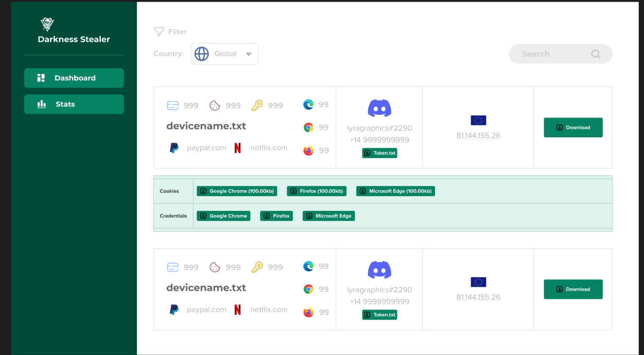The width and height of the screenshot is (644, 355).
Task: Click the Chrome icon in the top device card
Action: tap(309, 127)
